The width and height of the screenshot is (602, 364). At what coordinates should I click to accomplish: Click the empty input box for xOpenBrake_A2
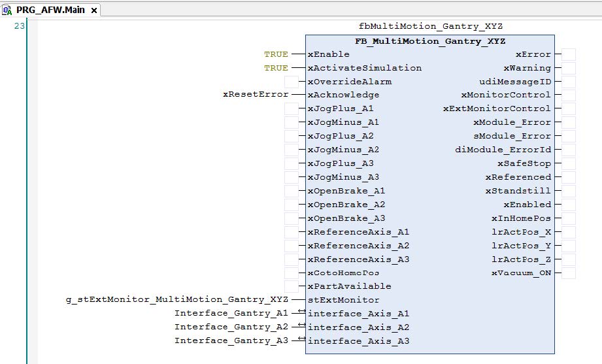291,205
